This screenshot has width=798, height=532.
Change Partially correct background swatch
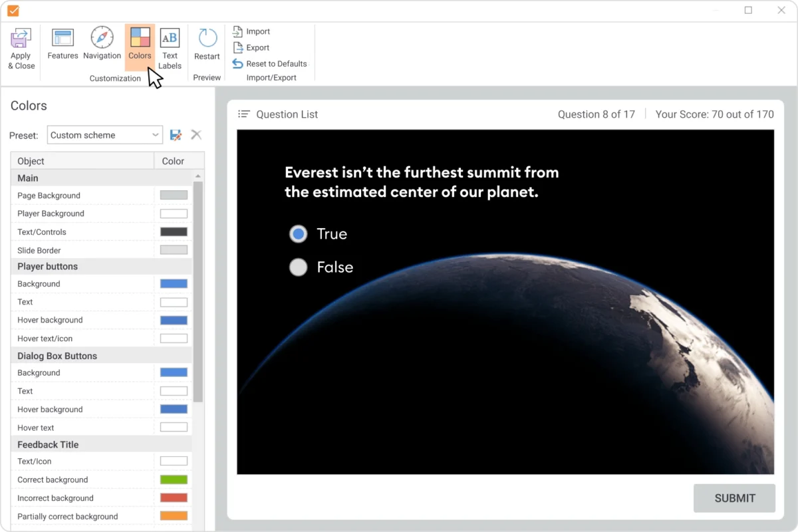tap(174, 516)
